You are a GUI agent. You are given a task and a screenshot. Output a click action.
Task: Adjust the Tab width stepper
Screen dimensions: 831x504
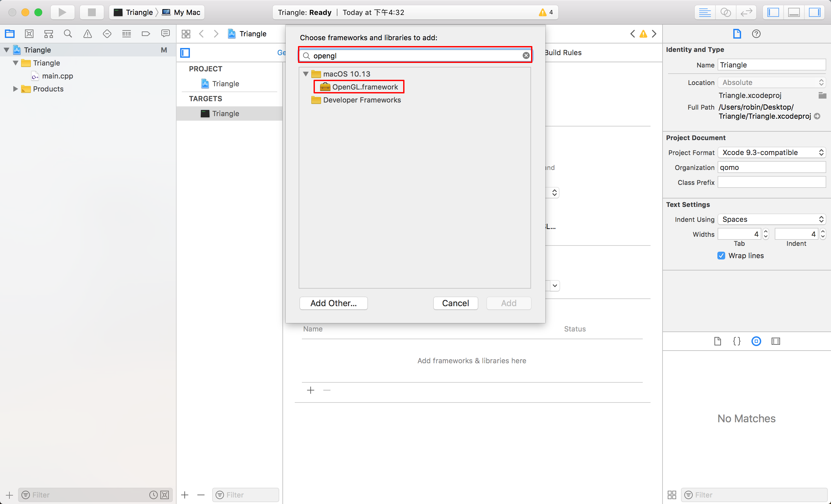(x=765, y=234)
